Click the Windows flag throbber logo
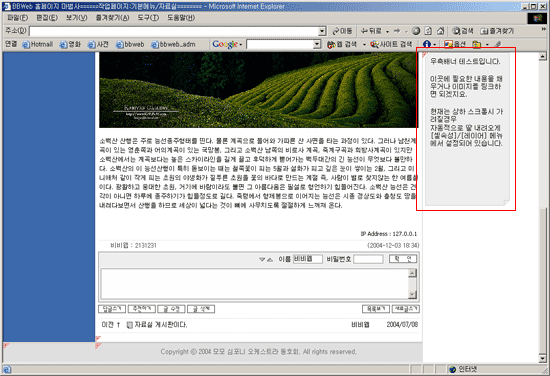This screenshot has width=550, height=376. click(537, 18)
